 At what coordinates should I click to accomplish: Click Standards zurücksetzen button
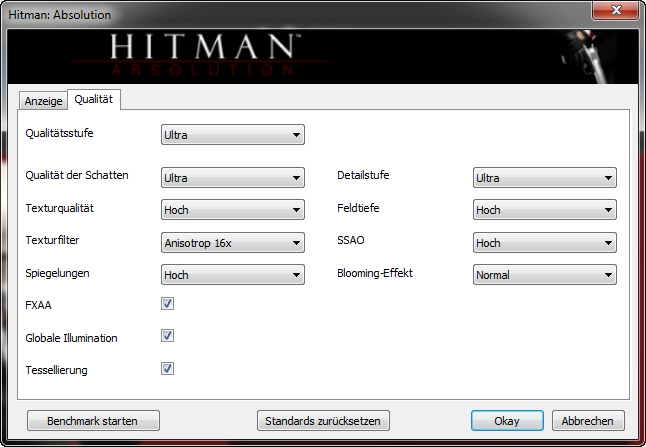click(323, 421)
